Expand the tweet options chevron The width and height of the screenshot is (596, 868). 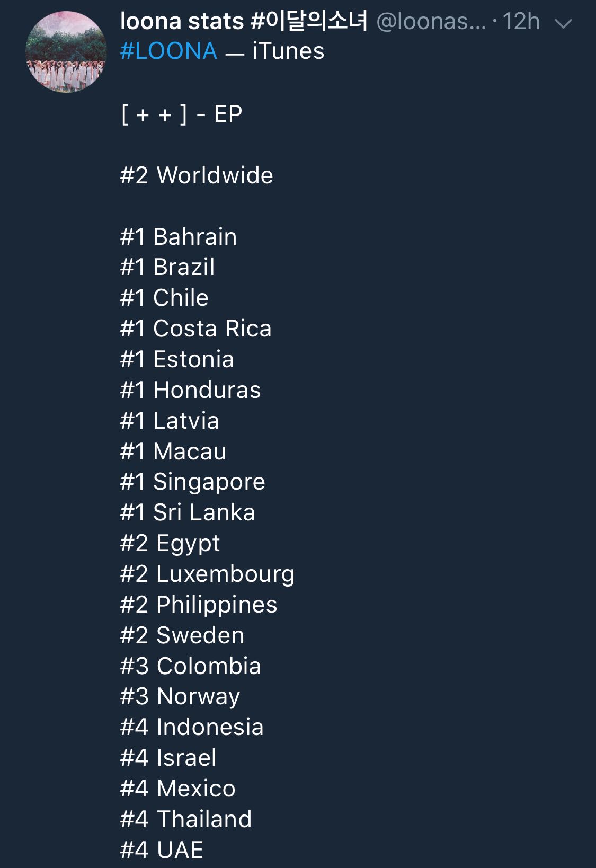(563, 23)
